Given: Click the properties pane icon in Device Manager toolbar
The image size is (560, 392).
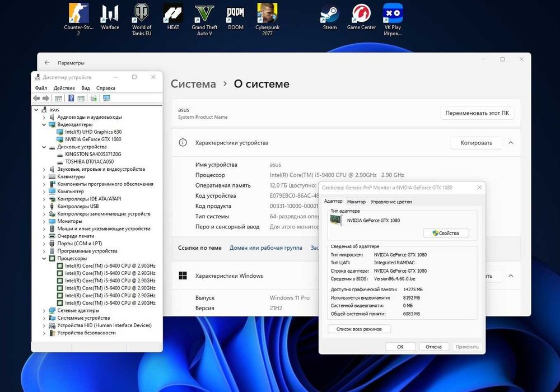Looking at the screenshot, I should [81, 98].
